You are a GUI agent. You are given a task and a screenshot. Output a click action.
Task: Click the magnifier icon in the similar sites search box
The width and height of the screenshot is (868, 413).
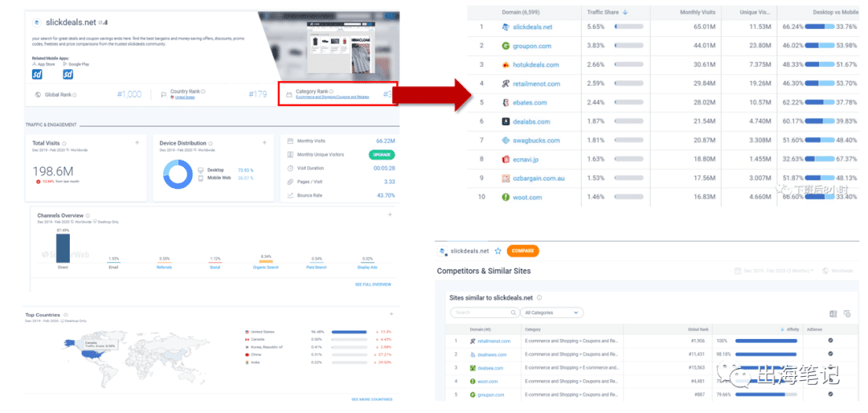click(515, 313)
